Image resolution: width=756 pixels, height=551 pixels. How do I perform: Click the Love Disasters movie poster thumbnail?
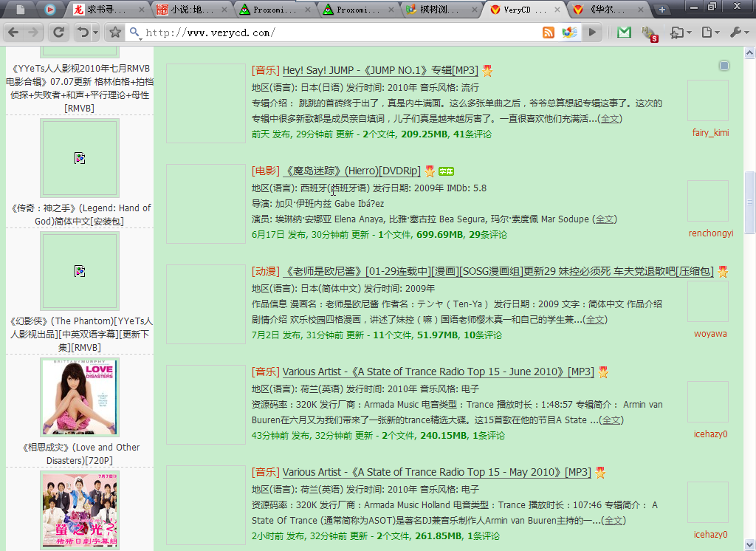[x=80, y=397]
